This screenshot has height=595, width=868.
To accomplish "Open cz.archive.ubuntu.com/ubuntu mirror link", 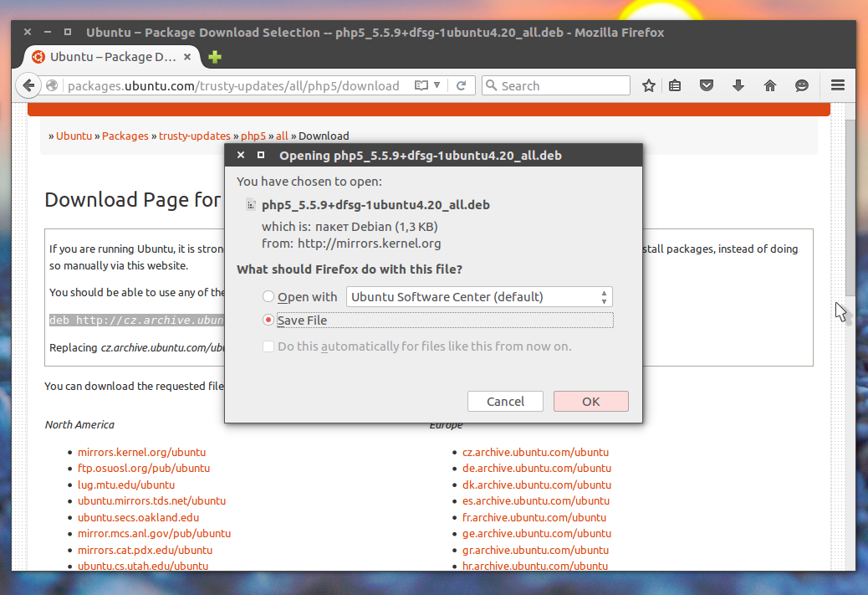I will pos(535,452).
